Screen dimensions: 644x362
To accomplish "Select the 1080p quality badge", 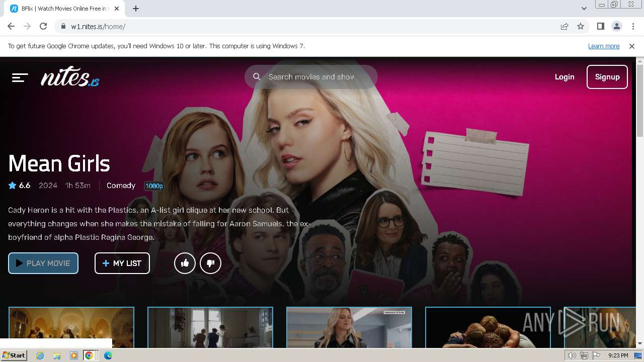I will click(x=154, y=186).
